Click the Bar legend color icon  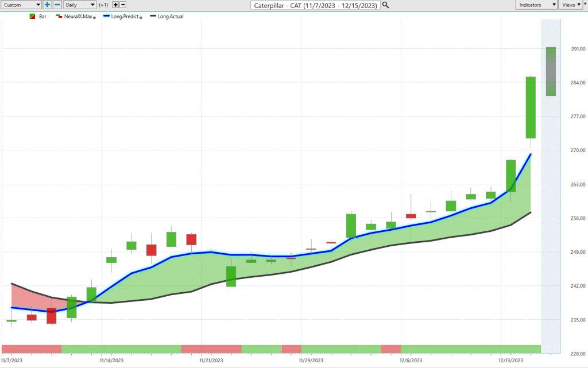[x=33, y=17]
